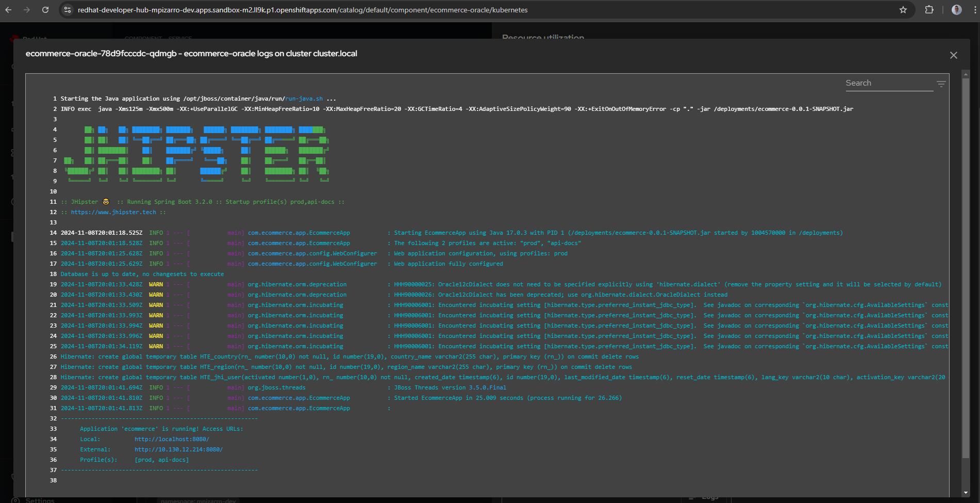Click inside the browser address bar
The width and height of the screenshot is (980, 503).
309,9
